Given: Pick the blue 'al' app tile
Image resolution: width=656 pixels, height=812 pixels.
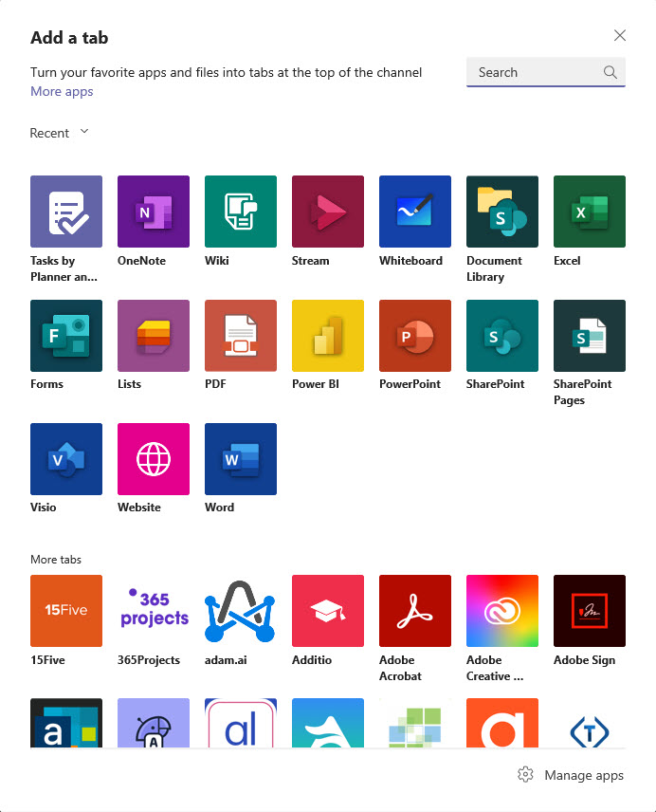Looking at the screenshot, I should [x=241, y=723].
